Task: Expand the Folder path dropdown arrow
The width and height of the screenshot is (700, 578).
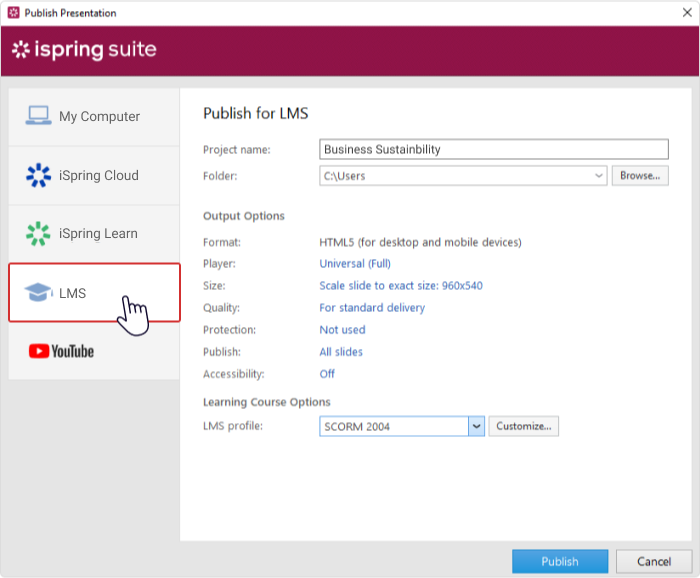Action: (x=599, y=176)
